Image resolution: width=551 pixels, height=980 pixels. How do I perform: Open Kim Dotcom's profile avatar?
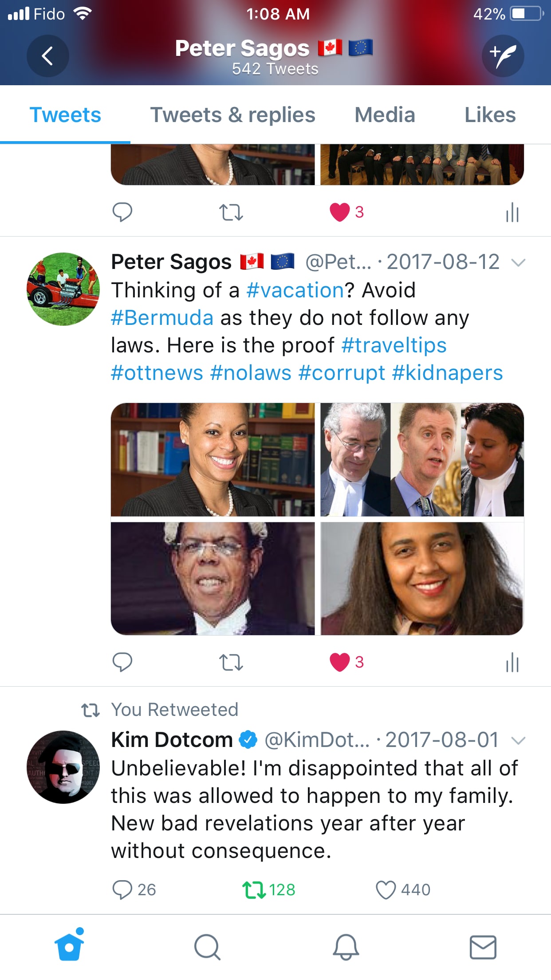63,767
